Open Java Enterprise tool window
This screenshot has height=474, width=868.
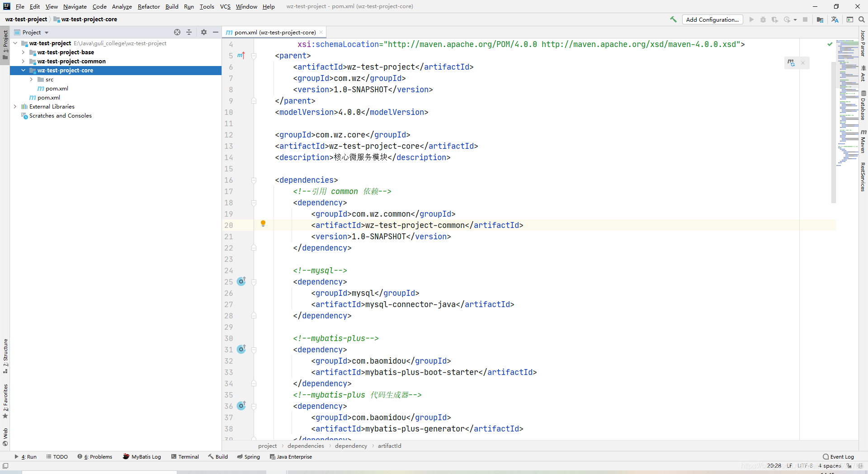point(291,457)
